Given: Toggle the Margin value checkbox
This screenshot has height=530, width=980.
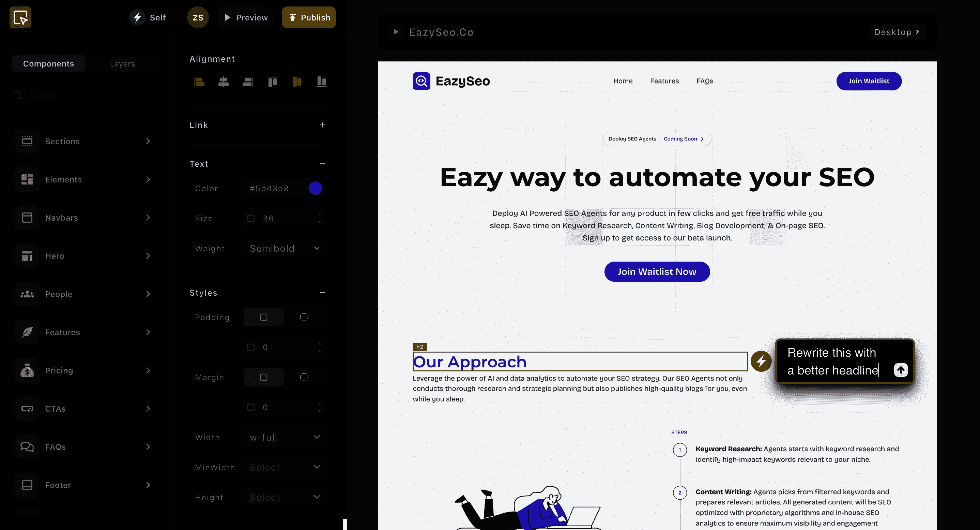Looking at the screenshot, I should tap(251, 408).
